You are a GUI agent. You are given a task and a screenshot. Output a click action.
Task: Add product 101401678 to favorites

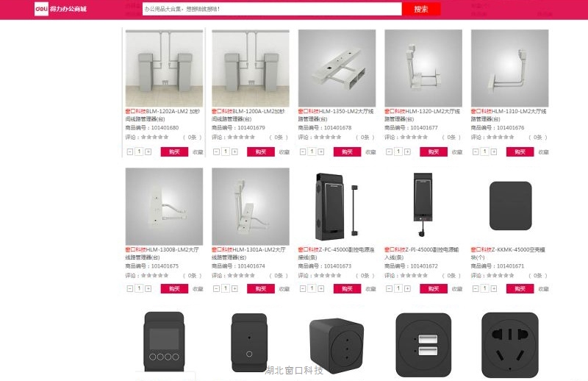coord(370,152)
